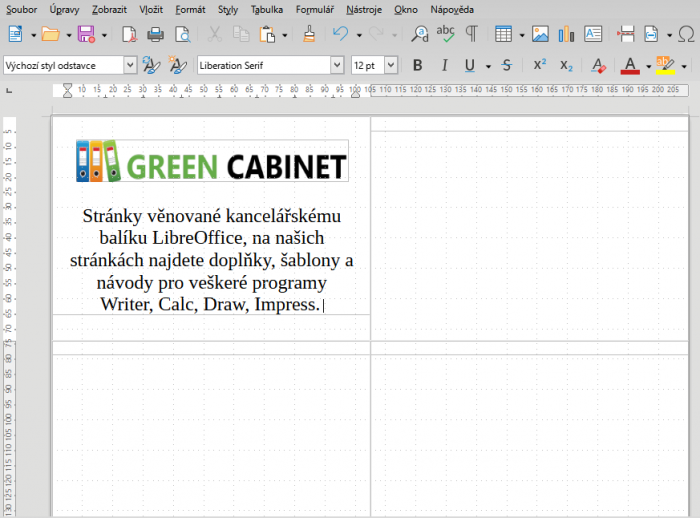Toggle strikethrough formatting
This screenshot has height=518, width=700.
click(507, 66)
